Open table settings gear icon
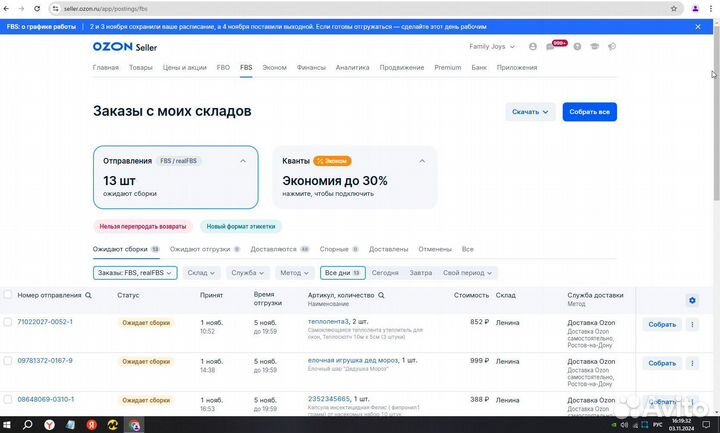The height and width of the screenshot is (433, 720). pyautogui.click(x=692, y=300)
